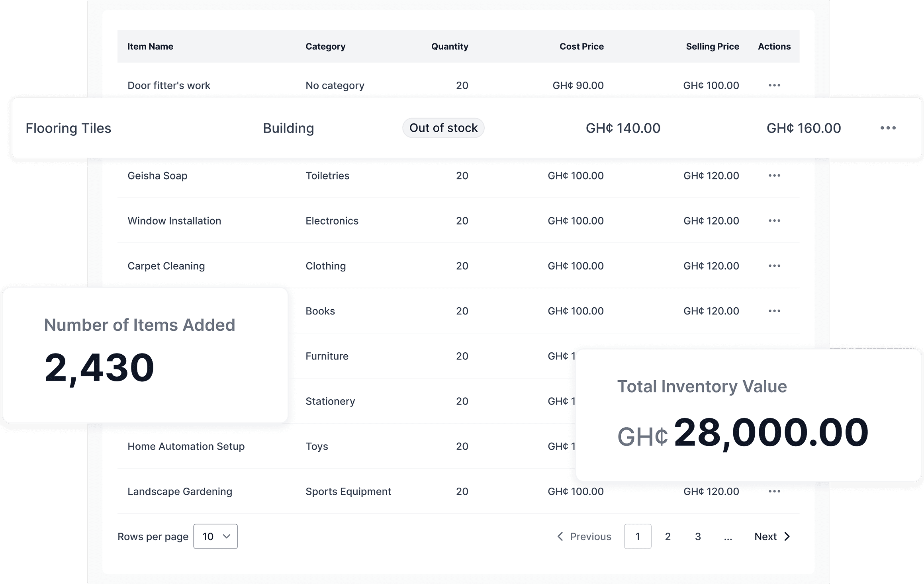The height and width of the screenshot is (584, 924).
Task: Sort by Category column header
Action: [325, 47]
